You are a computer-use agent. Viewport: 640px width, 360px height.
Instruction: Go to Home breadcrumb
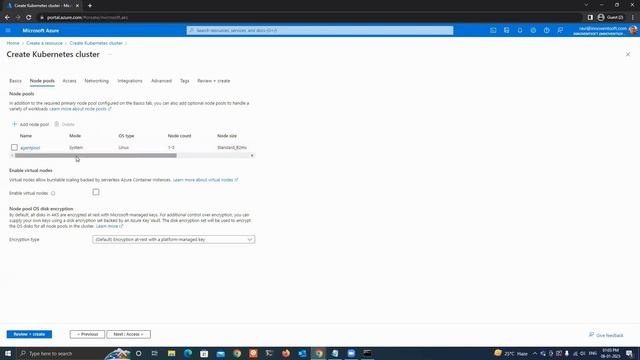tap(13, 43)
